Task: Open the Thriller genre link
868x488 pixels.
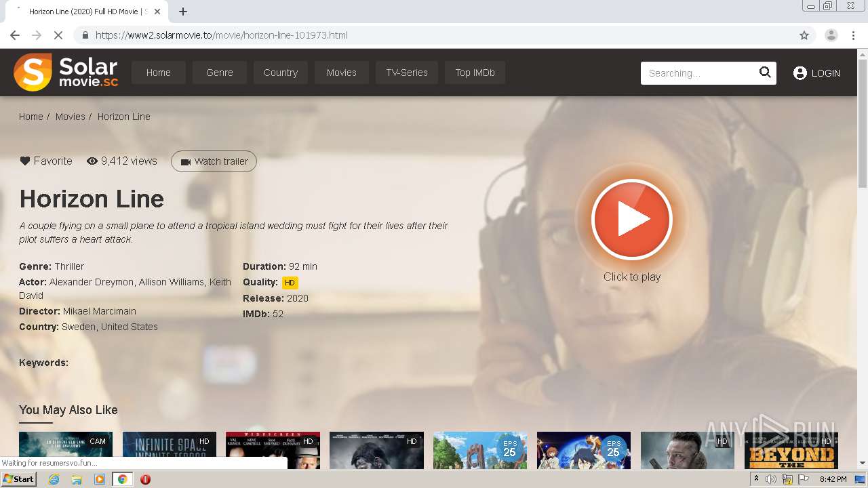Action: point(69,266)
